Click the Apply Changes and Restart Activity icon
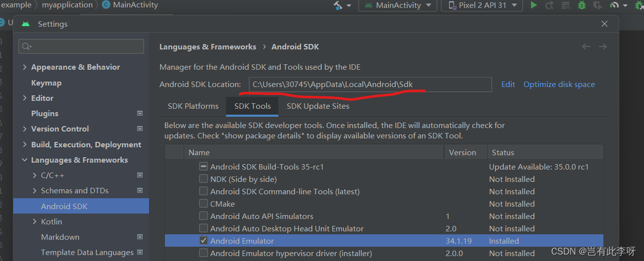Viewport: 644px width, 261px height. tap(550, 5)
